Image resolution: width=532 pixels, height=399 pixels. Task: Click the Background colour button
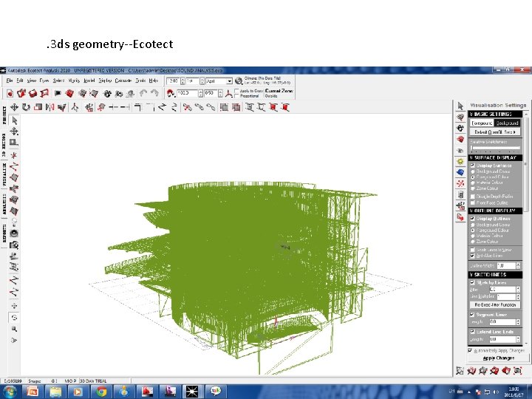coord(507,123)
